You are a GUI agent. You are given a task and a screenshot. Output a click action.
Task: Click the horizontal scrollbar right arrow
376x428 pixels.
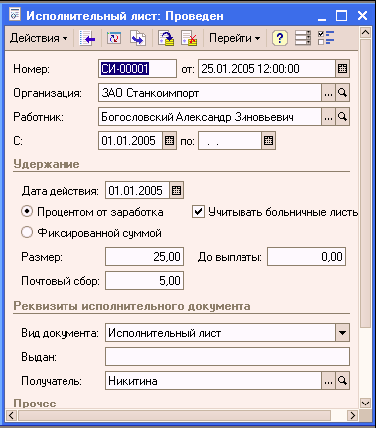(352, 415)
